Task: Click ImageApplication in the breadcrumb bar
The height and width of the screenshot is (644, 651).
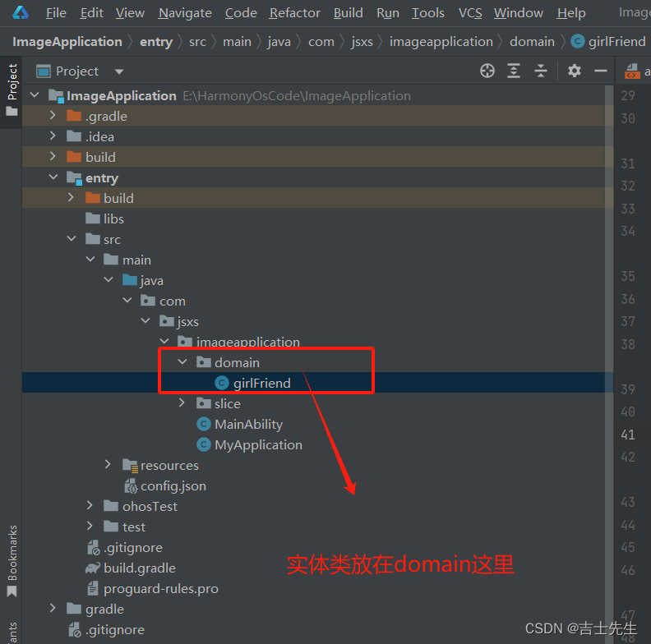Action: (67, 42)
